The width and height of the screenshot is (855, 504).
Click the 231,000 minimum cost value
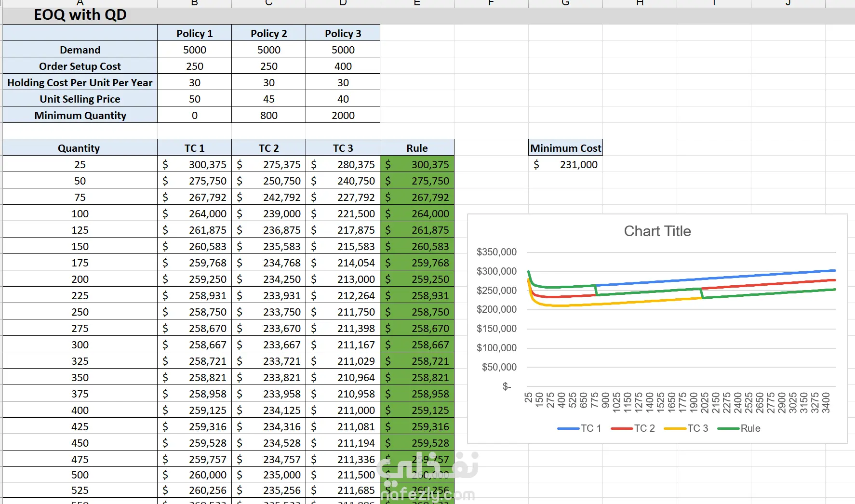click(565, 164)
